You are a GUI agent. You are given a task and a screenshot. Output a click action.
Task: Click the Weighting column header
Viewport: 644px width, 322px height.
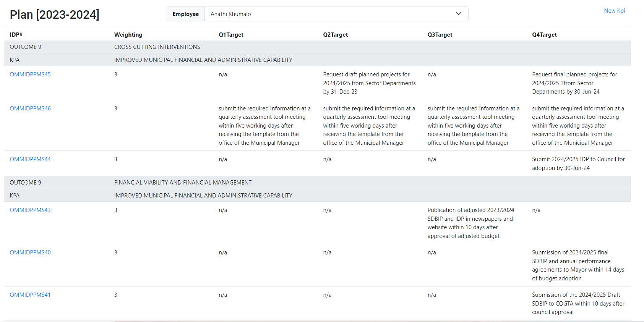(128, 35)
